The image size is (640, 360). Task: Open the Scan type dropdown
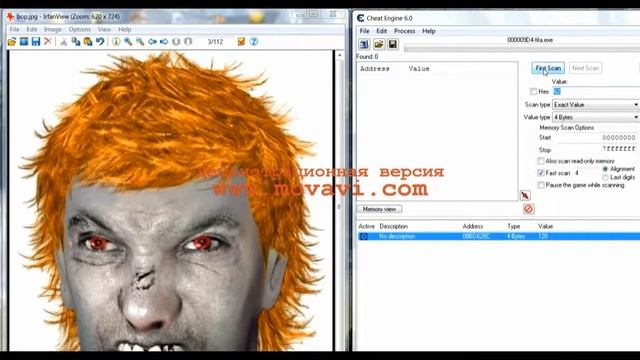[x=596, y=105]
